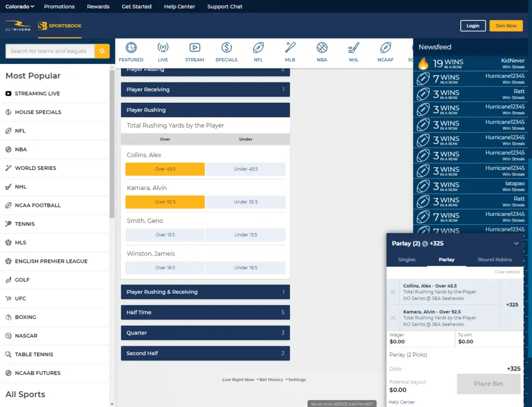Click the Join Now button

tap(506, 26)
